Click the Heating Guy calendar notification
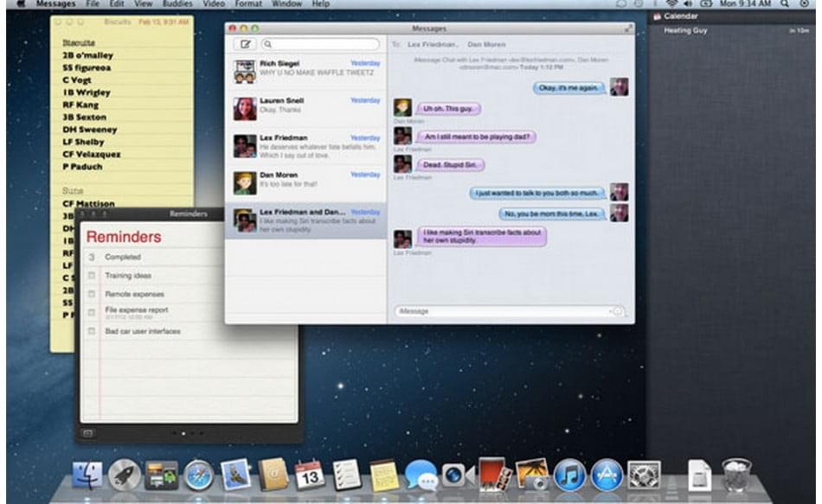822x504 pixels. pos(731,31)
